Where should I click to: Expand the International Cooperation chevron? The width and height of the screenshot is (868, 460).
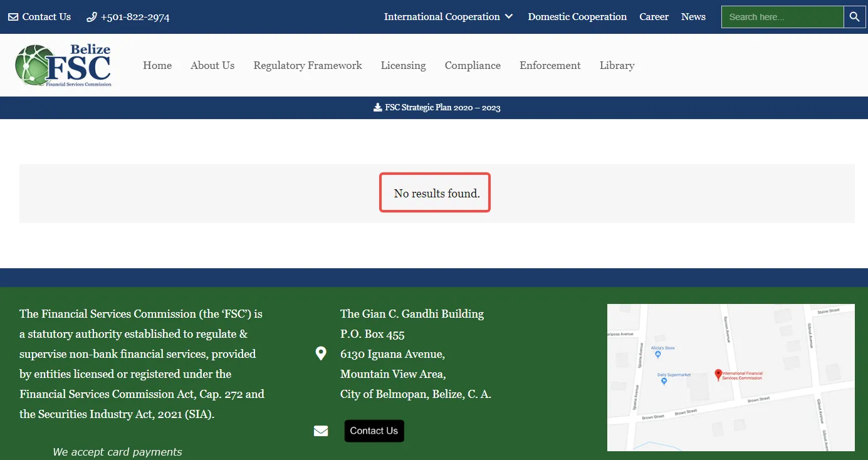[509, 17]
